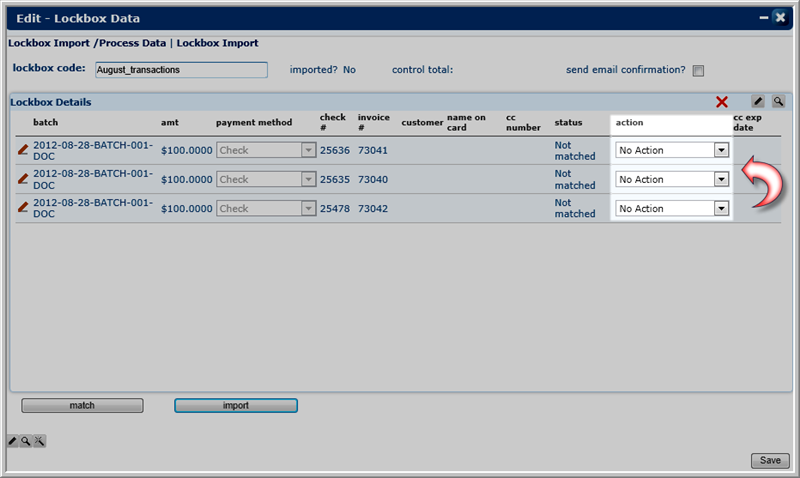Click the customer column header
This screenshot has height=478, width=800.
pyautogui.click(x=422, y=122)
